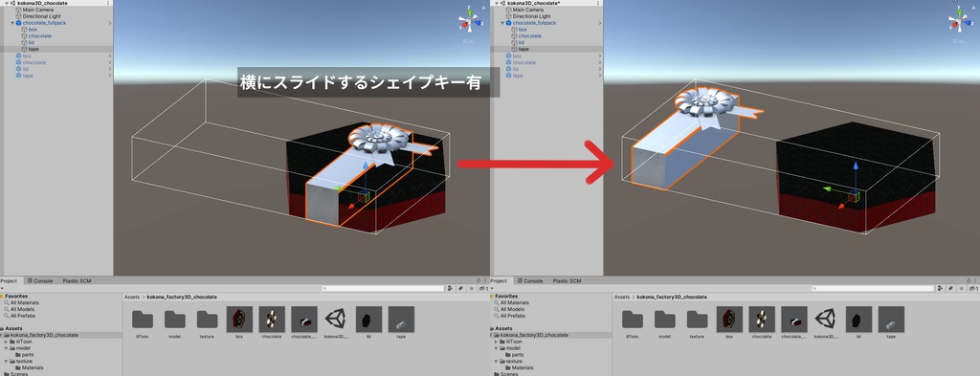Click the orientation gizmo in right scene view
980x376 pixels.
tap(961, 23)
